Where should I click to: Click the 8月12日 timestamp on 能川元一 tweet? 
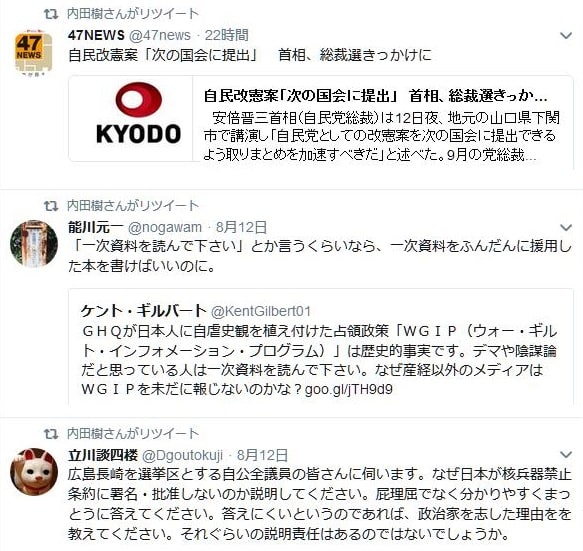241,227
